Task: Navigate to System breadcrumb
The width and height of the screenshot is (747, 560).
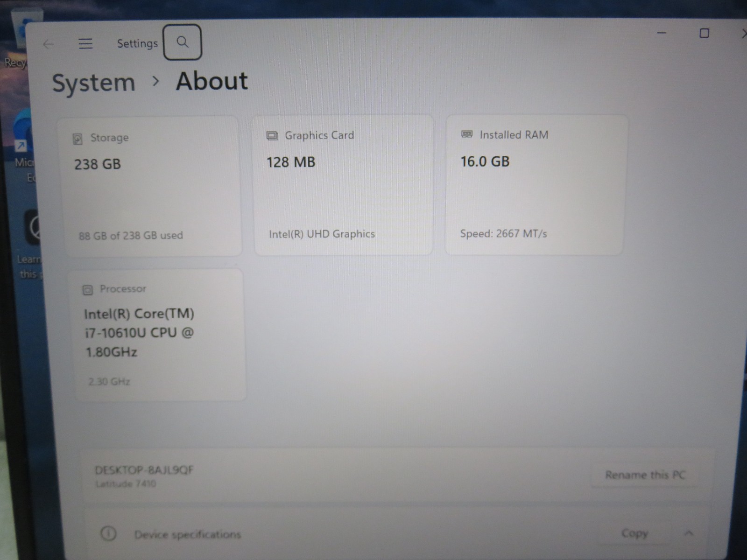Action: point(94,84)
